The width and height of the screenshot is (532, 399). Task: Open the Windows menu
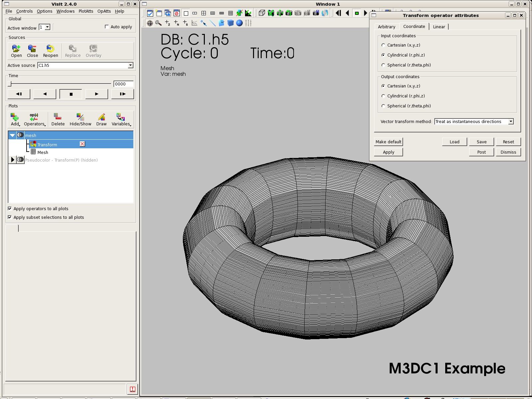[66, 11]
